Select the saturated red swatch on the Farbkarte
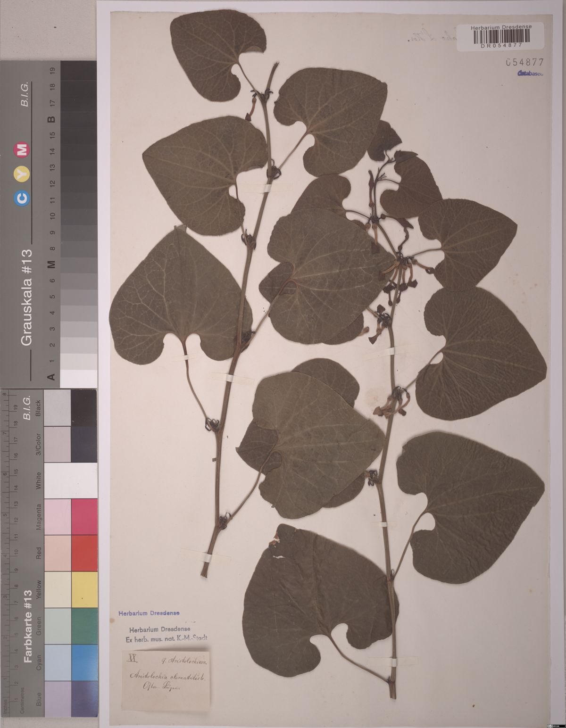This screenshot has height=728, width=566. [84, 553]
